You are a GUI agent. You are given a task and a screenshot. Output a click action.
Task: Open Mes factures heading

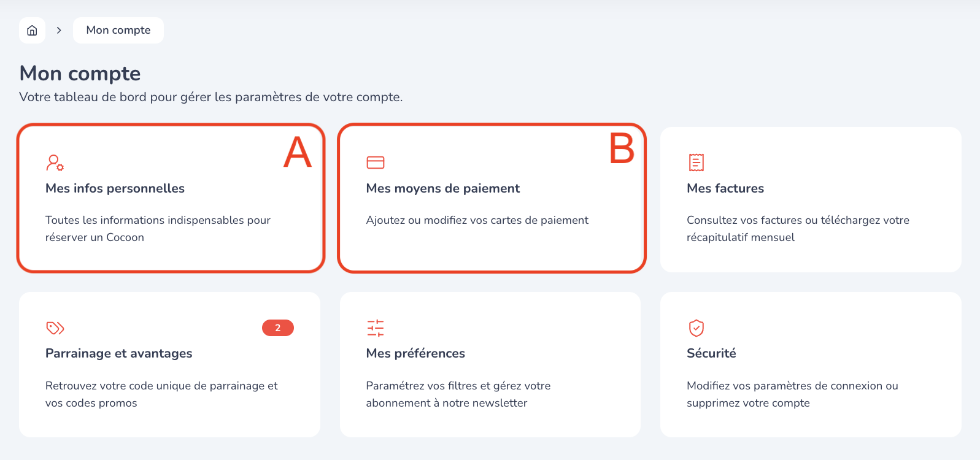click(725, 188)
